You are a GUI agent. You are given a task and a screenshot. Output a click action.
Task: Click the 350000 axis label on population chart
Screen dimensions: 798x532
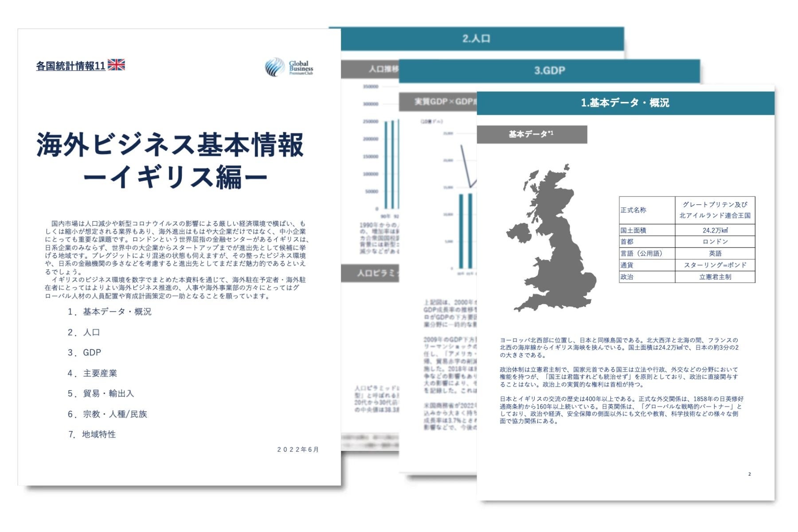pyautogui.click(x=371, y=86)
